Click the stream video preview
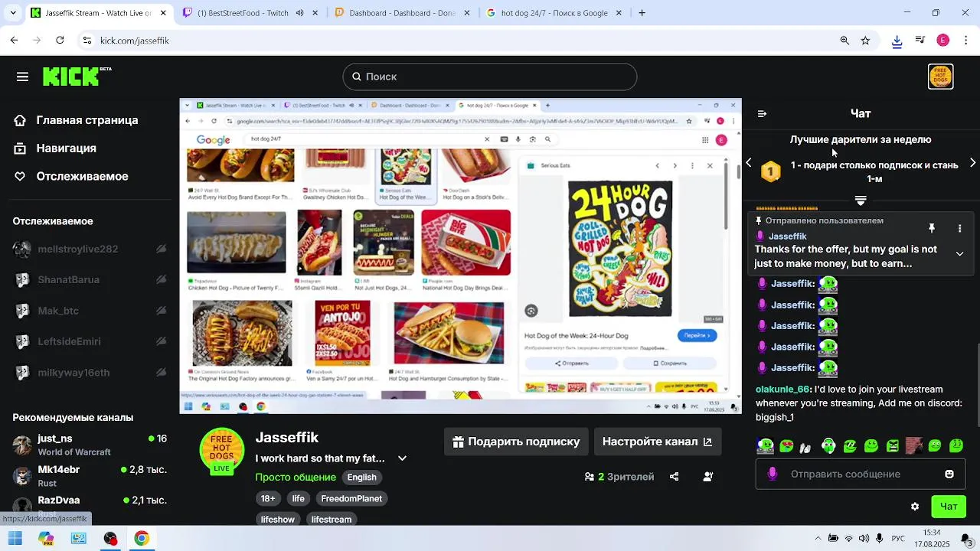The image size is (980, 551). [460, 256]
